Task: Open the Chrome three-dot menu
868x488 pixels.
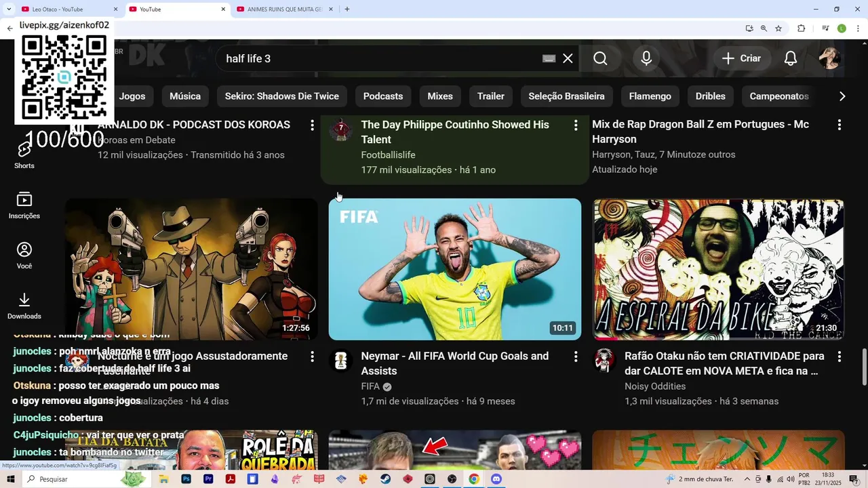Action: (x=857, y=28)
